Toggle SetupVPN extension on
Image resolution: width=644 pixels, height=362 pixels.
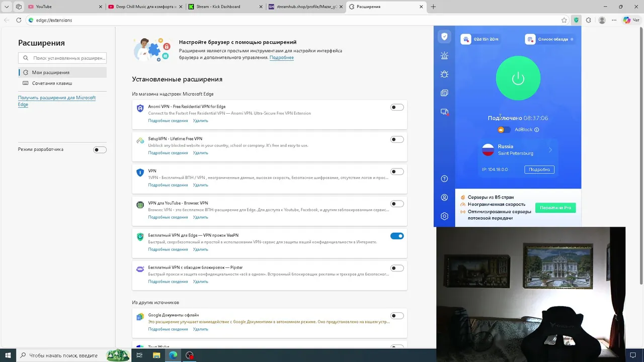tap(397, 139)
